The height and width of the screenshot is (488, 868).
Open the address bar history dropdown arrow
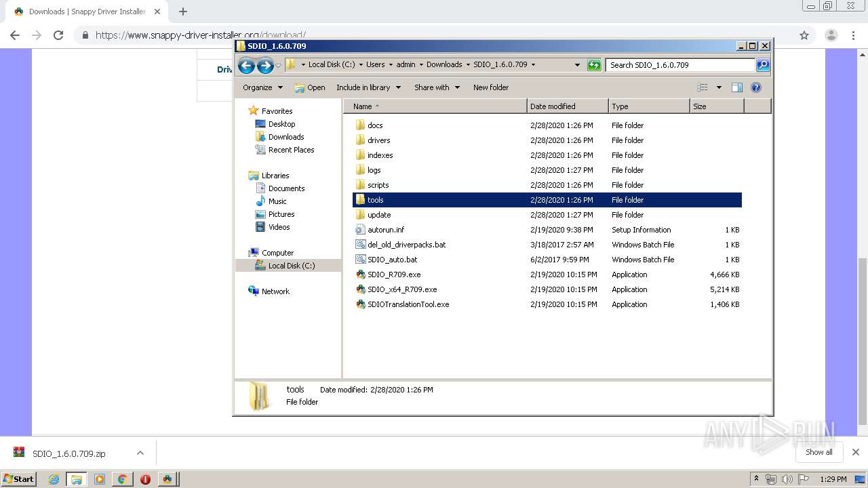(x=577, y=65)
